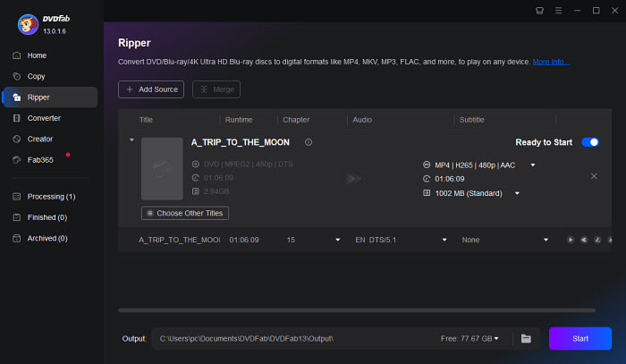Show info for A_TRIP_TO_THE_MOON
This screenshot has height=364, width=626.
pos(309,142)
